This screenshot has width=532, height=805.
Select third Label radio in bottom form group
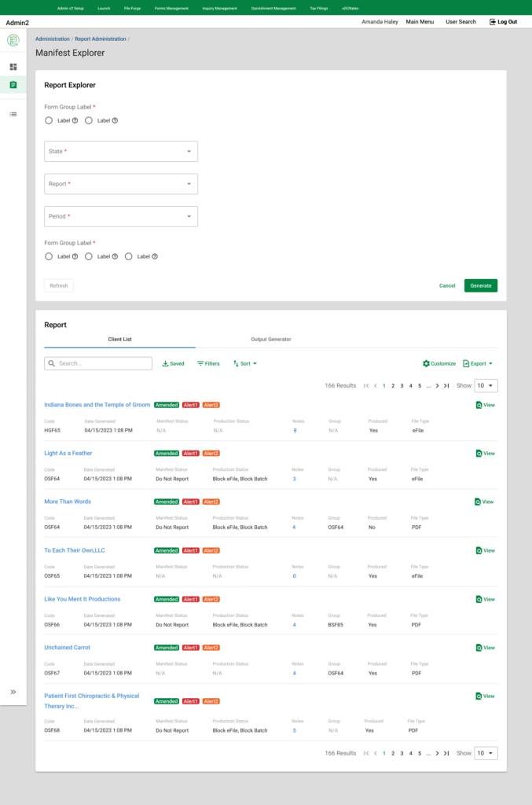(x=129, y=256)
